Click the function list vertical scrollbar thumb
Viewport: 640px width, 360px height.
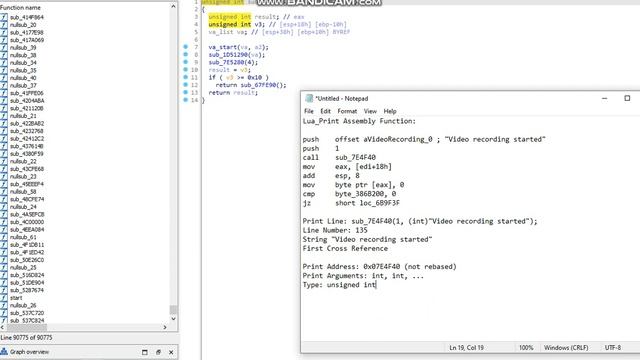click(173, 310)
